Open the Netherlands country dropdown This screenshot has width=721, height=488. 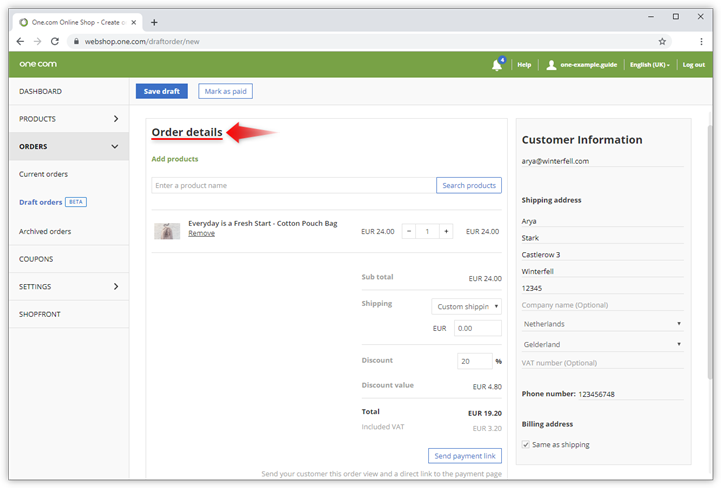tap(601, 324)
